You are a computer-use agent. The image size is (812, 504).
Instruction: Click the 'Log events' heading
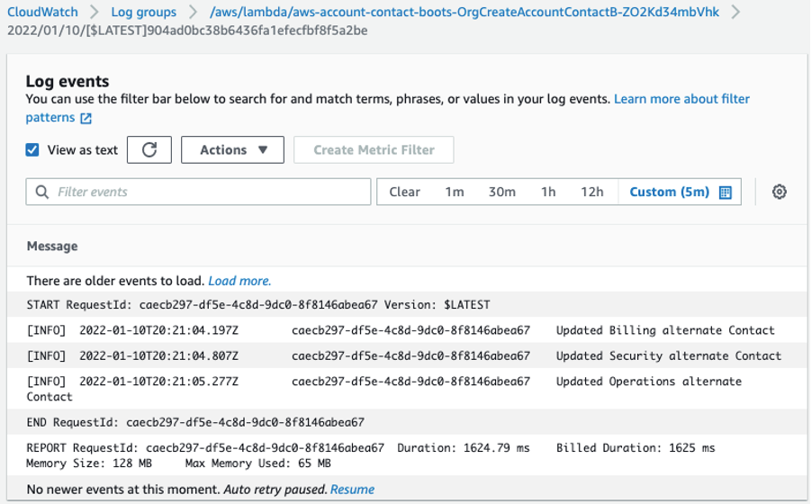(x=68, y=81)
